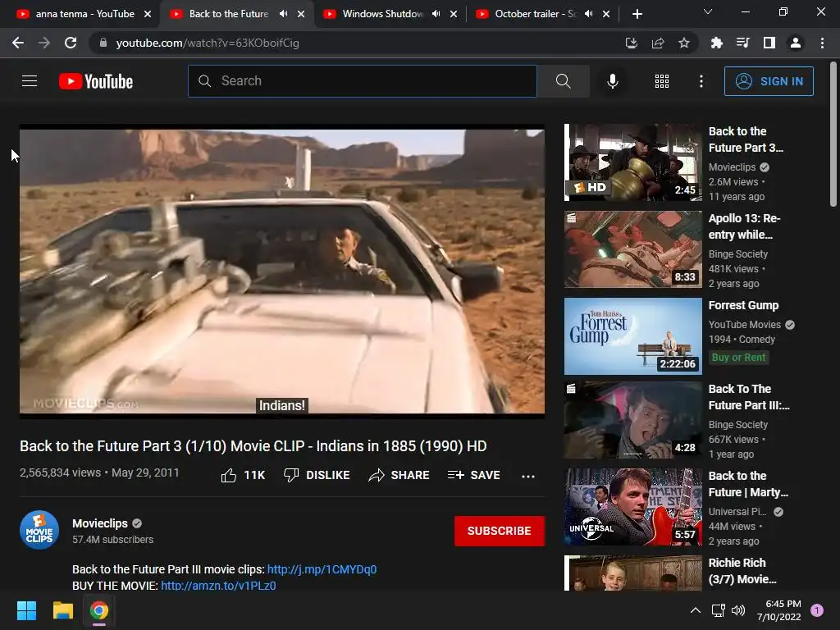Open Chrome profile icon

coord(796,43)
